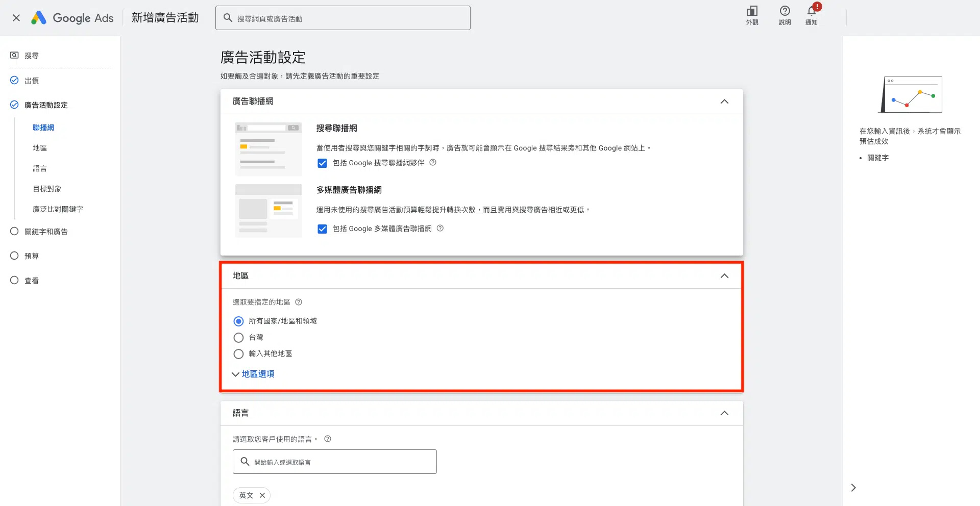Select the 輸入其他地區 radio button
Viewport: 980px width, 506px height.
(238, 354)
